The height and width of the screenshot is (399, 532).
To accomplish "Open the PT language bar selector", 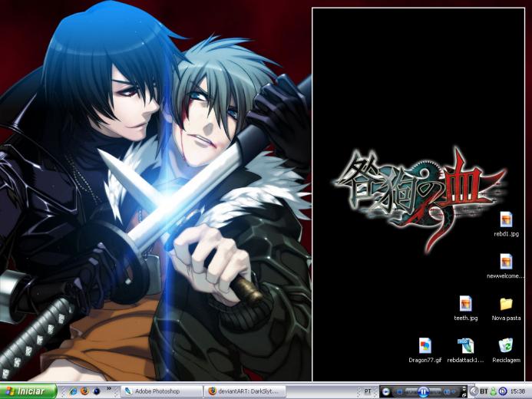I will click(x=368, y=391).
